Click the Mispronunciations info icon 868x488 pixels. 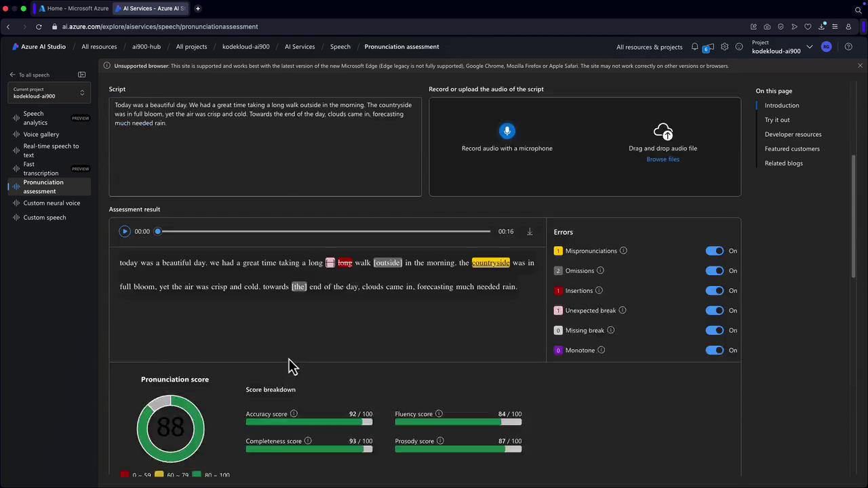point(623,251)
